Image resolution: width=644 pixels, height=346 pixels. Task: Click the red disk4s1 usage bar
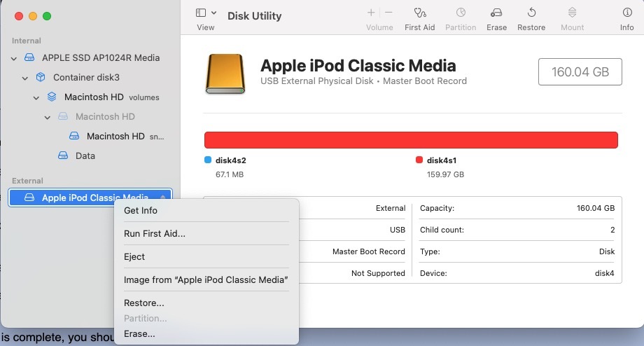(411, 140)
